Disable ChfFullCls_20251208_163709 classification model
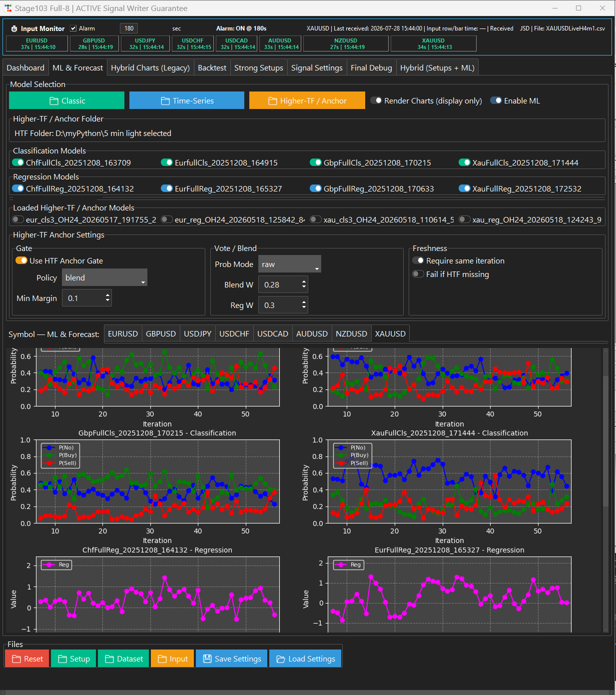The image size is (616, 695). (18, 162)
